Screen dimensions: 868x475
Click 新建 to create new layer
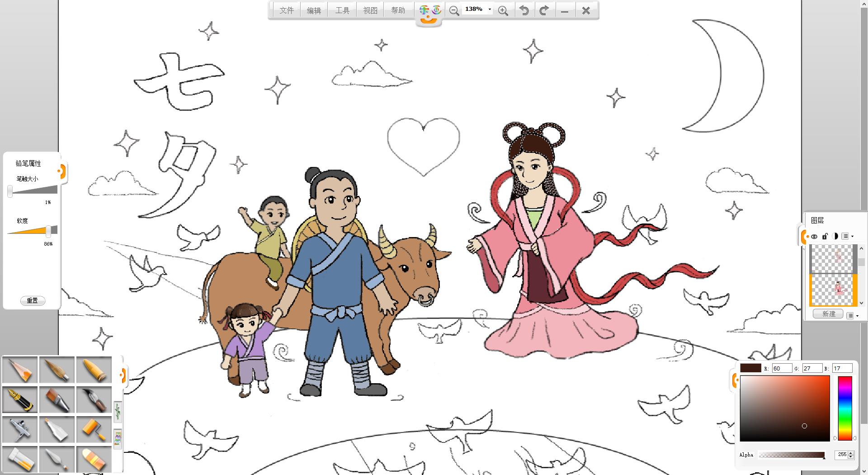pos(828,314)
